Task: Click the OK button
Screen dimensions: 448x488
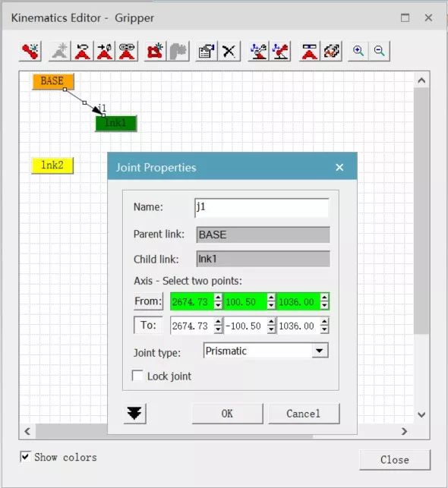Action: [x=227, y=414]
